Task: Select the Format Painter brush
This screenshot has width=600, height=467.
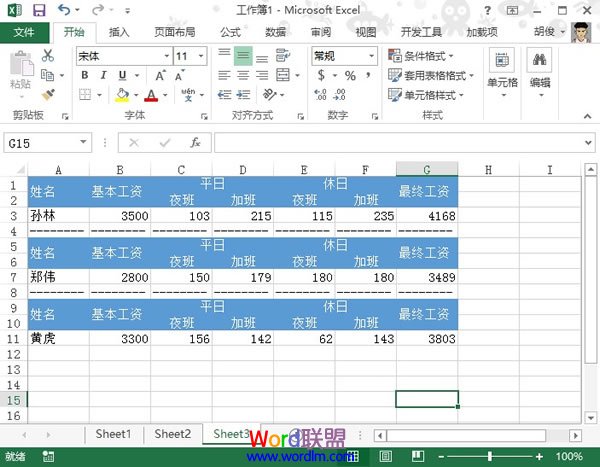Action: (48, 94)
